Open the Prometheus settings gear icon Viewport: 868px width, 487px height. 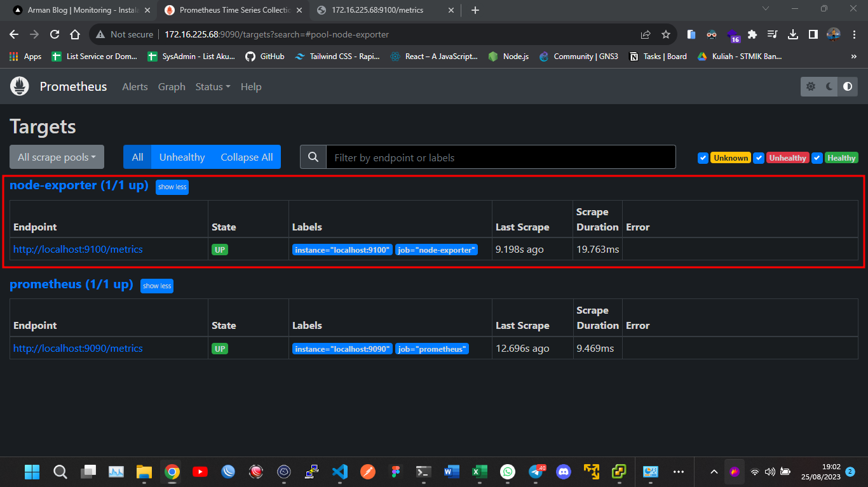811,86
